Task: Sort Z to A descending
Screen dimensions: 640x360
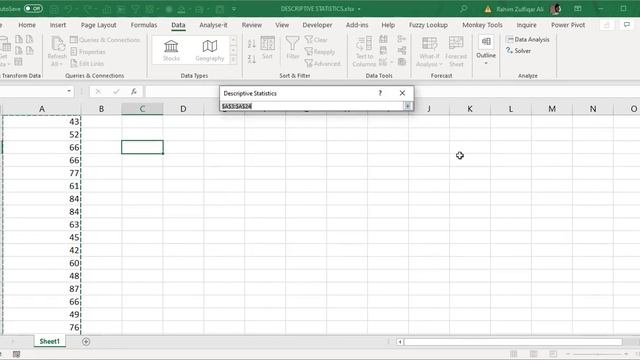Action: tap(251, 59)
